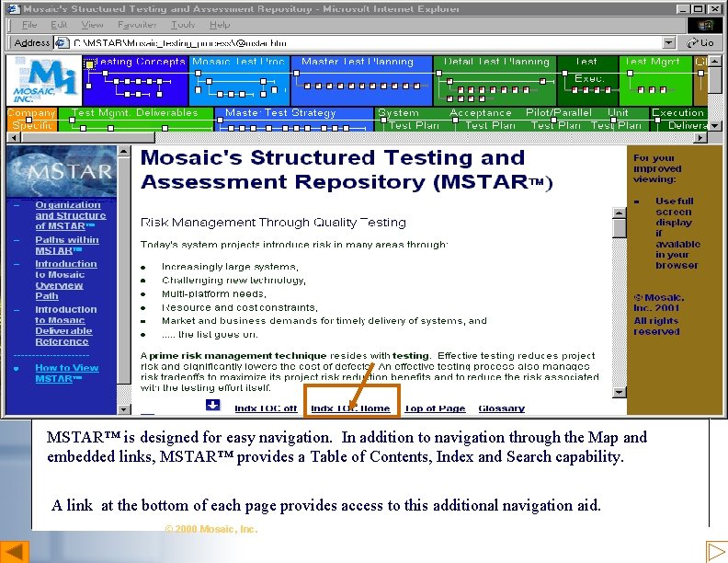The height and width of the screenshot is (563, 728).
Task: Go to previous slide with orange back arrow
Action: (15, 552)
